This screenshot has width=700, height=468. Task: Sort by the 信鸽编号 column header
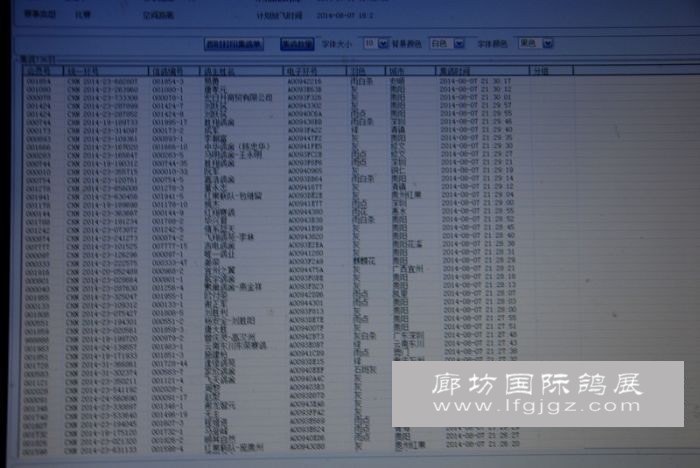174,71
